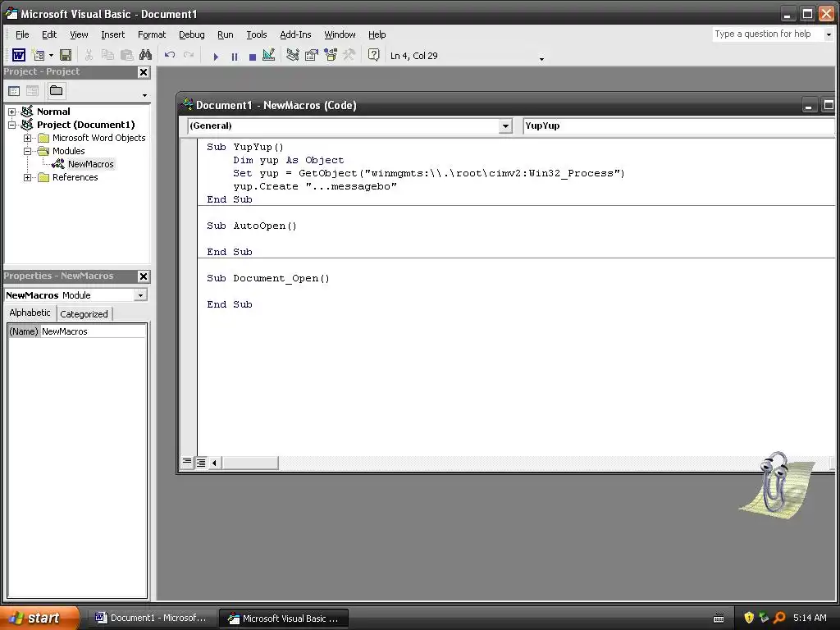The image size is (840, 630).
Task: Click the Toolbox hammer and wrench icon
Action: [349, 55]
